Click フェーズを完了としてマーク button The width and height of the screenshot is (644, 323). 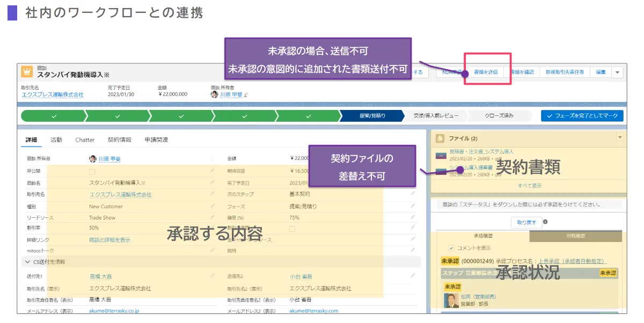582,116
